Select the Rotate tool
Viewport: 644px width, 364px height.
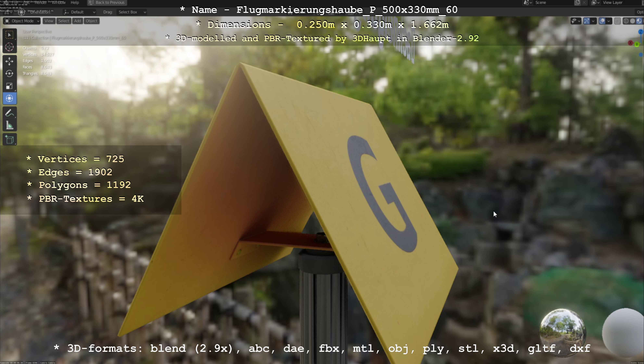pyautogui.click(x=9, y=73)
